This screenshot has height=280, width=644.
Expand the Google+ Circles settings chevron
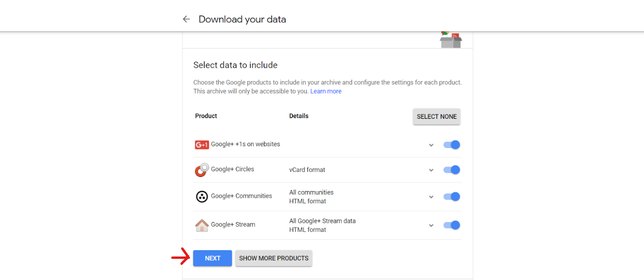(431, 170)
